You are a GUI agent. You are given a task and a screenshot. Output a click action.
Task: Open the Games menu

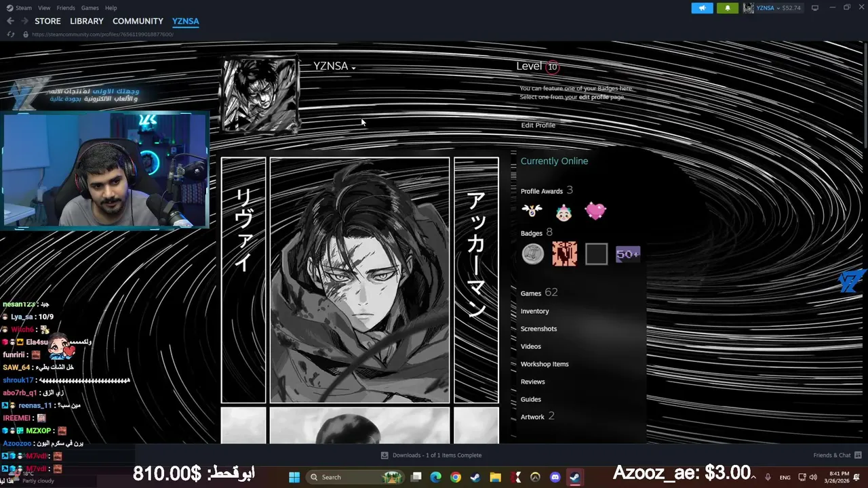90,8
